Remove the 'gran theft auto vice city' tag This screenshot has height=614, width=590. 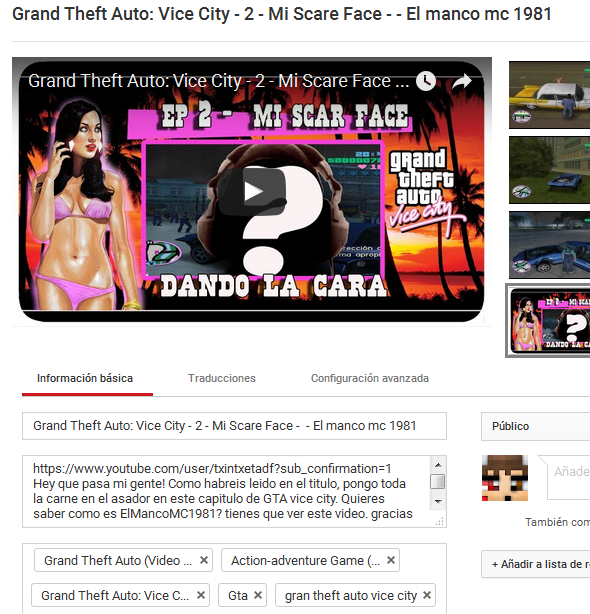427,595
